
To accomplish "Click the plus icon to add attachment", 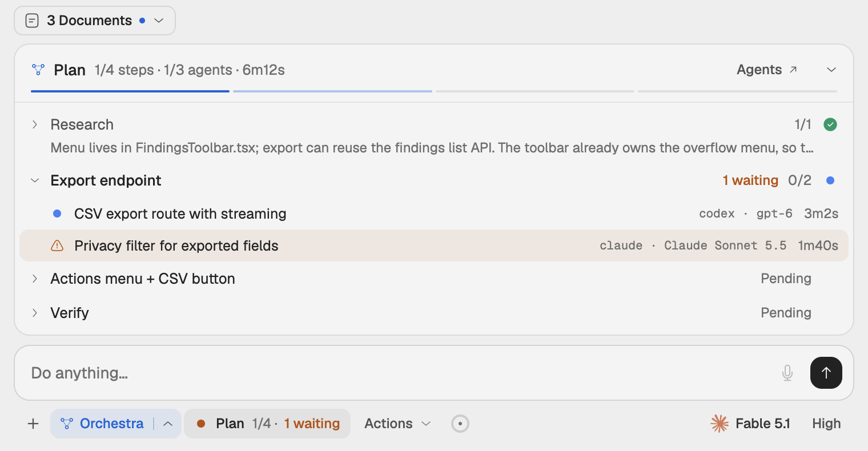I will (x=33, y=424).
